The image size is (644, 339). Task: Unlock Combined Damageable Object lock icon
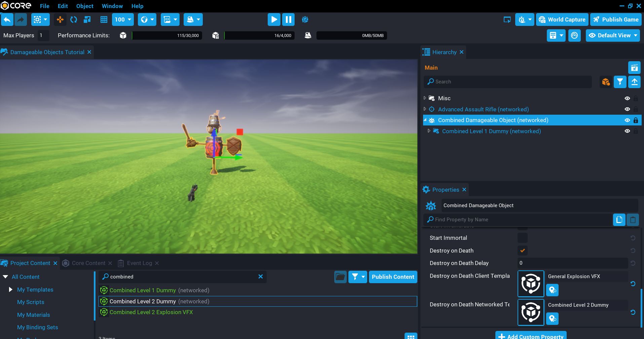[636, 120]
